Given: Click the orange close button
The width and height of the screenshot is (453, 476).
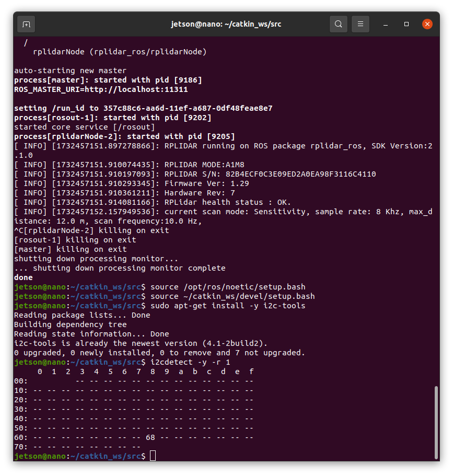Looking at the screenshot, I should (x=427, y=24).
